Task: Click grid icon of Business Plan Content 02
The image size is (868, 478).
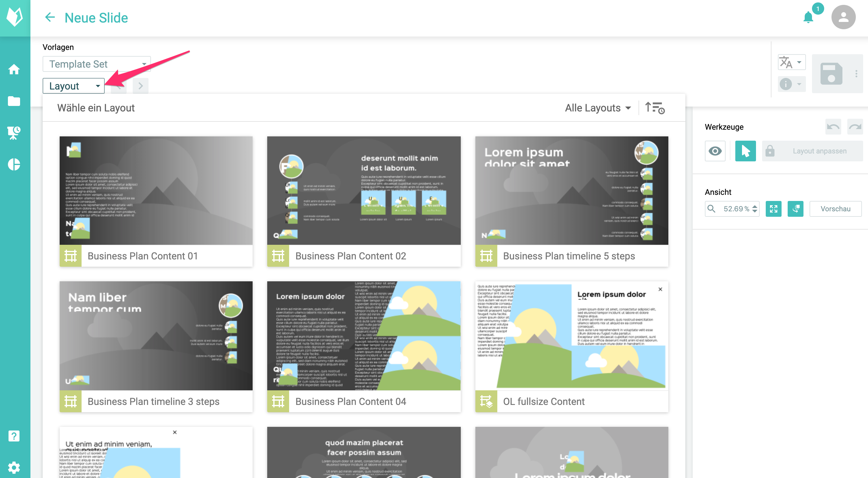Action: (x=278, y=256)
